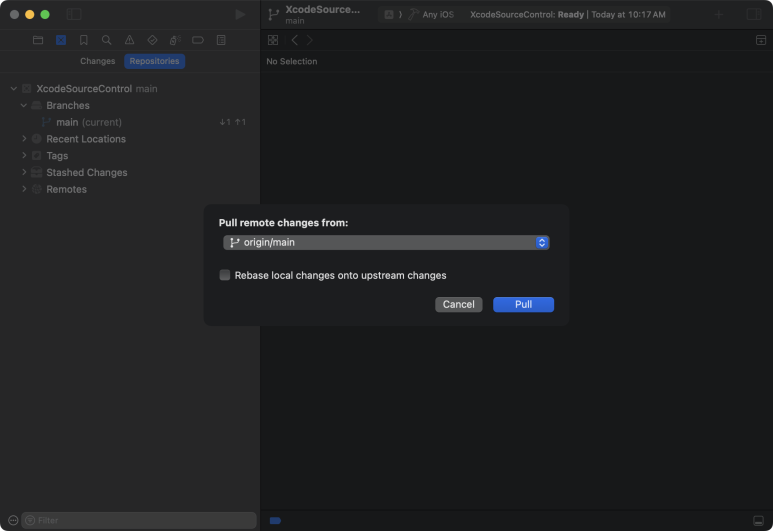
Task: Click the Filter text field
Action: click(x=139, y=520)
